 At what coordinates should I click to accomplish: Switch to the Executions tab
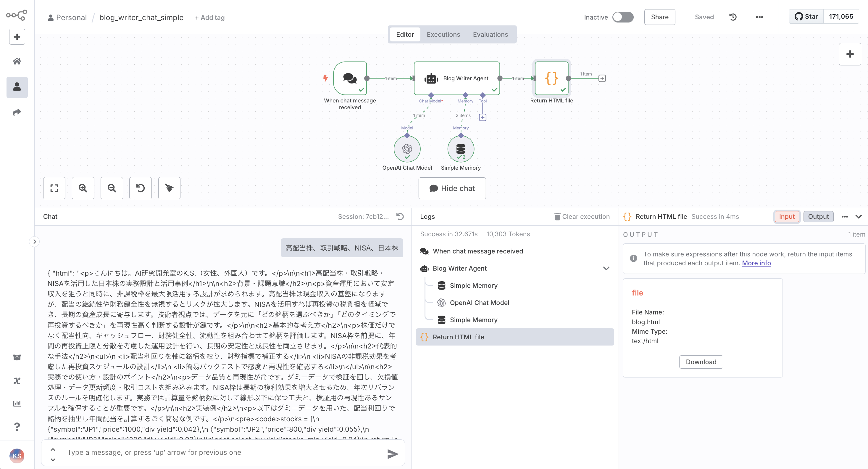point(443,34)
